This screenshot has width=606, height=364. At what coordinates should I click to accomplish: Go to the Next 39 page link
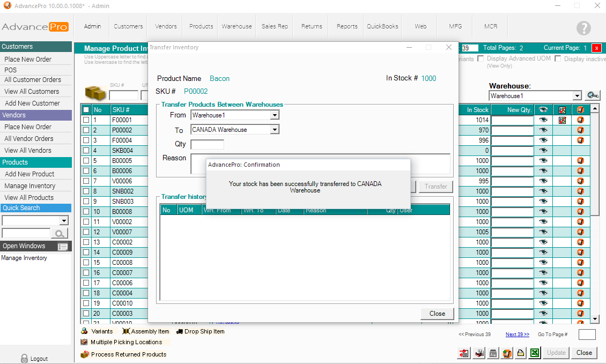(x=517, y=335)
